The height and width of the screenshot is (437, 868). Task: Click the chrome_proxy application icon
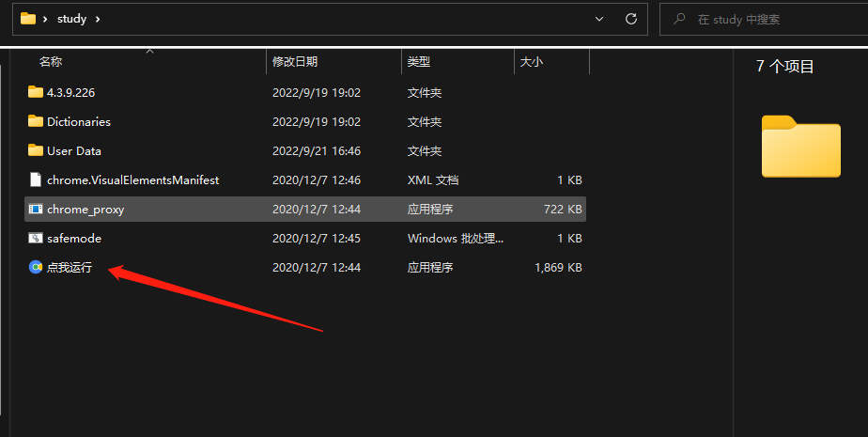36,209
